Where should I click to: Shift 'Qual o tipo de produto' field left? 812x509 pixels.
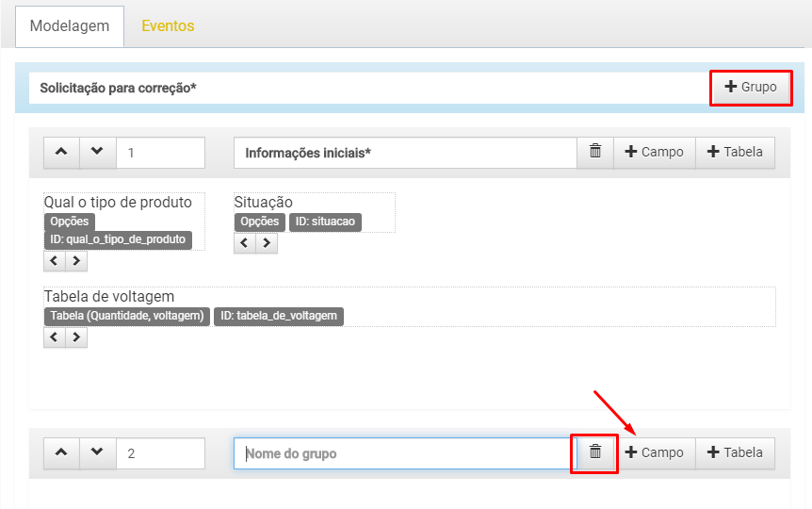[x=54, y=261]
